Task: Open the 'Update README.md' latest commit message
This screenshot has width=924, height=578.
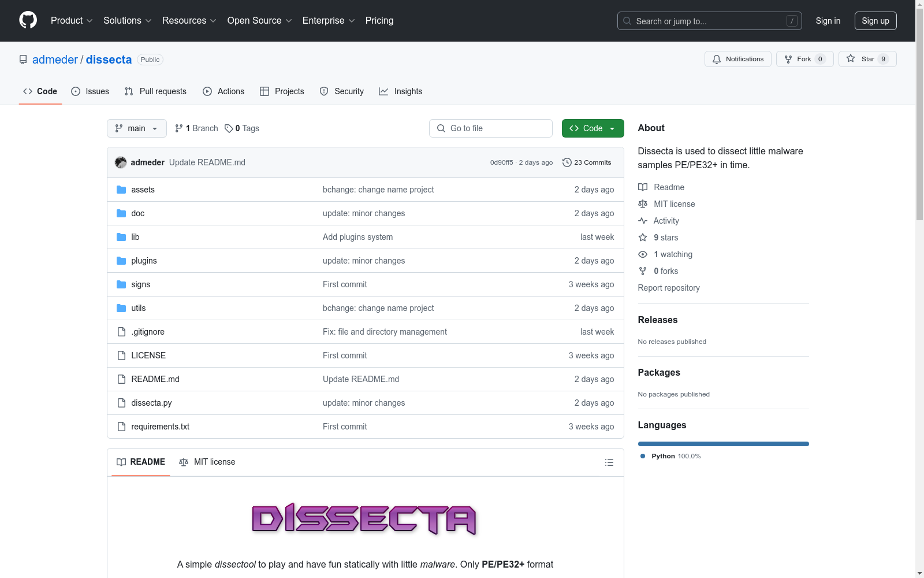Action: 207,162
